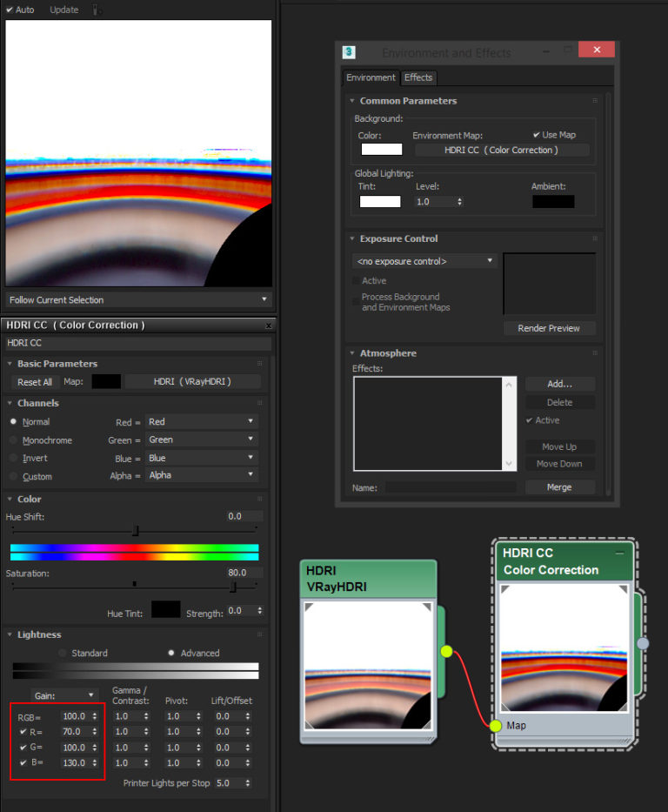Open the exposure control dropdown
668x812 pixels.
pos(424,261)
